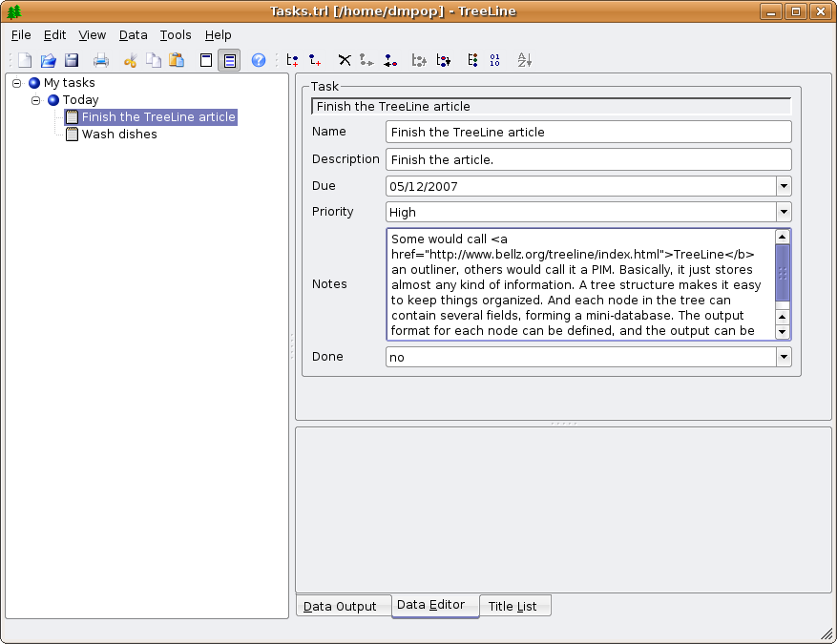Insert a sibling node with the first red-plus tree icon

pyautogui.click(x=292, y=60)
